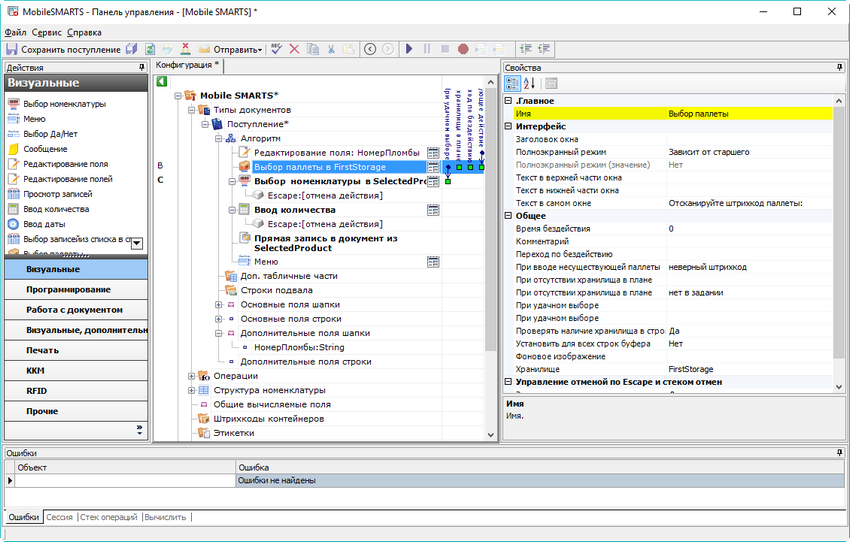This screenshot has height=542, width=850.
Task: Click the red X delete icon in toolbar
Action: tap(294, 49)
